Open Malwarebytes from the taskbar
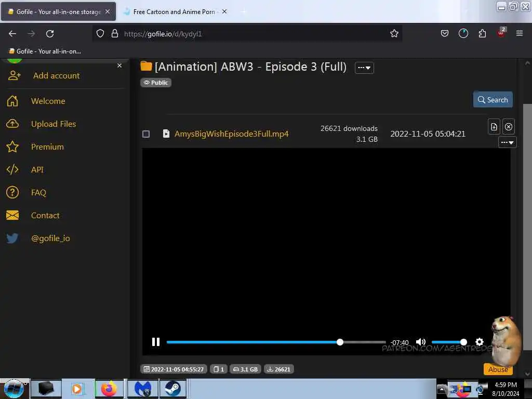The image size is (532, 399). (x=142, y=389)
